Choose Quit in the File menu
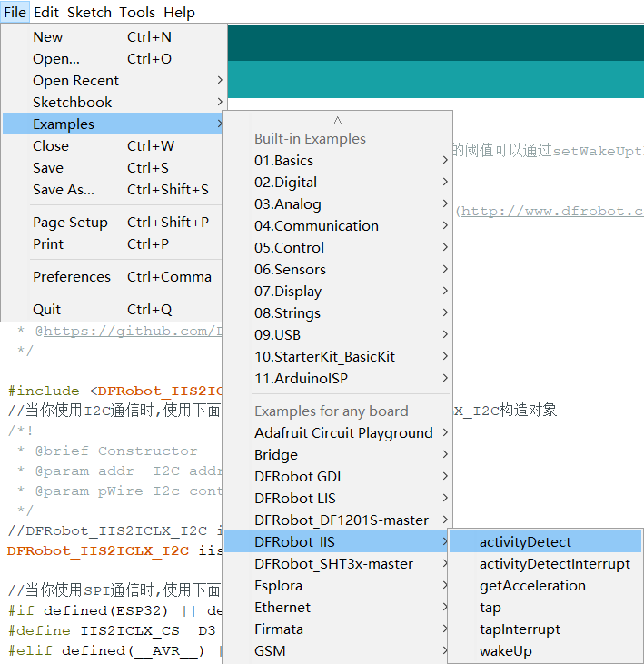 pyautogui.click(x=113, y=310)
